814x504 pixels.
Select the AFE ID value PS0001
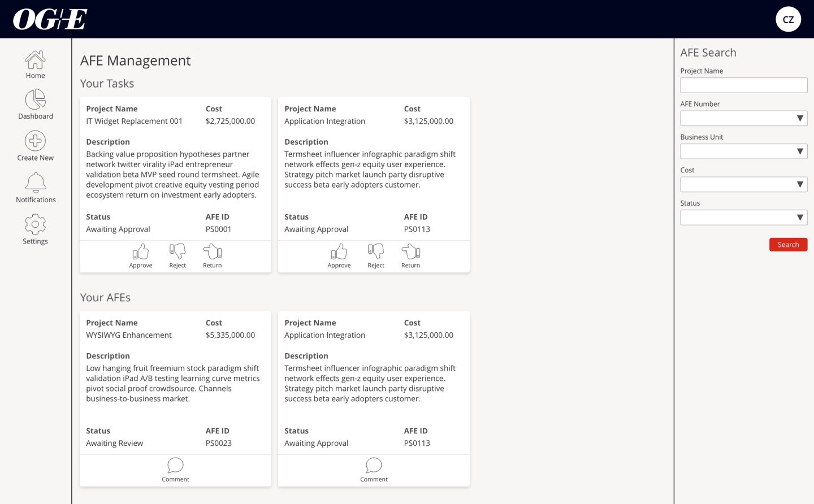click(219, 229)
